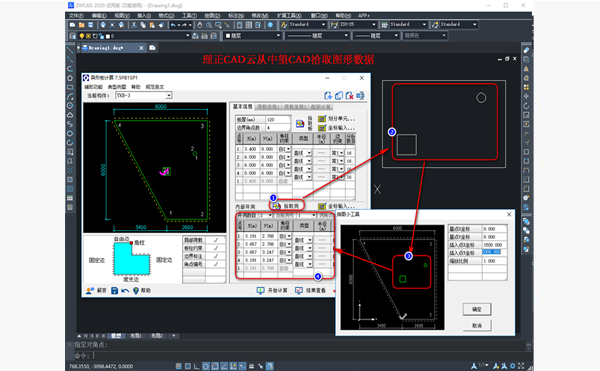Click the 拾取洞 pick-hole button
The width and height of the screenshot is (600, 371).
tap(287, 206)
